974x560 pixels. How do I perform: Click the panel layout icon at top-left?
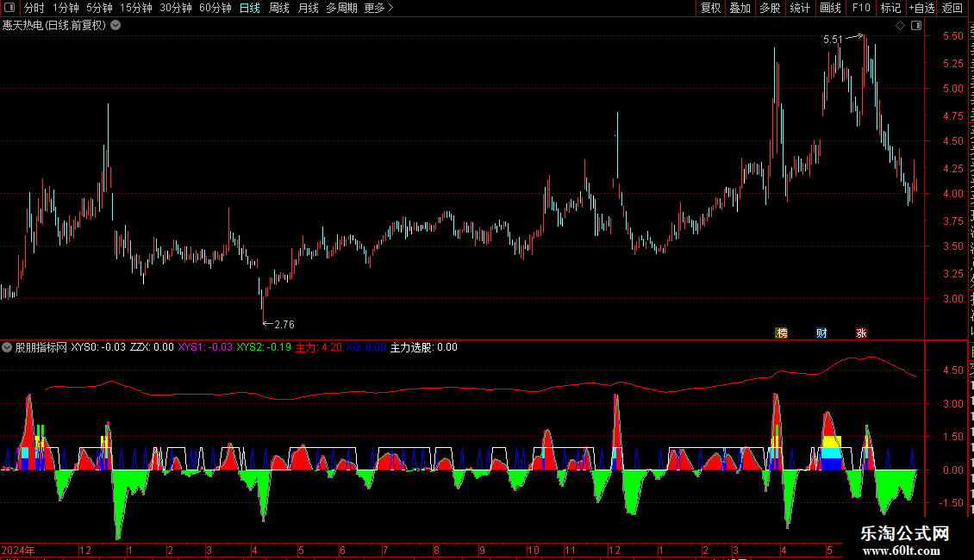pyautogui.click(x=9, y=8)
